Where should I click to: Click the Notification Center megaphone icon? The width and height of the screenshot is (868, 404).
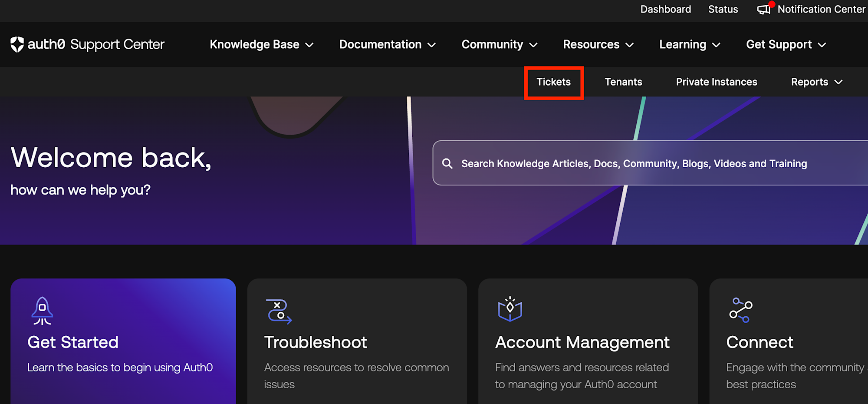pos(764,9)
